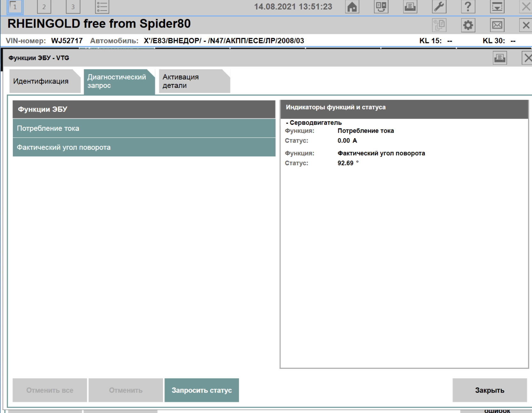The width and height of the screenshot is (532, 413).
Task: Switch to window tab 3
Action: 73,7
